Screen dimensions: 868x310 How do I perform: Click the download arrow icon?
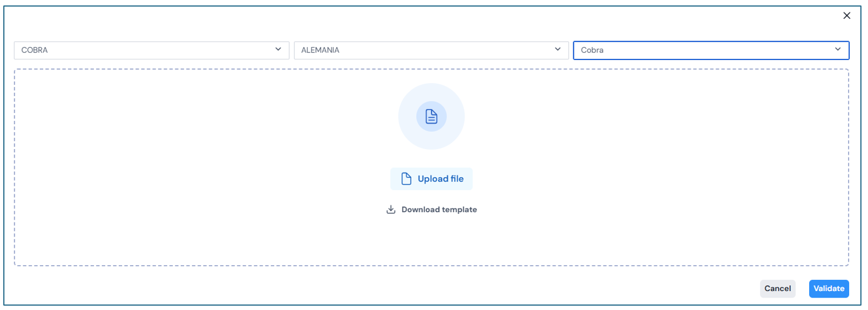391,210
